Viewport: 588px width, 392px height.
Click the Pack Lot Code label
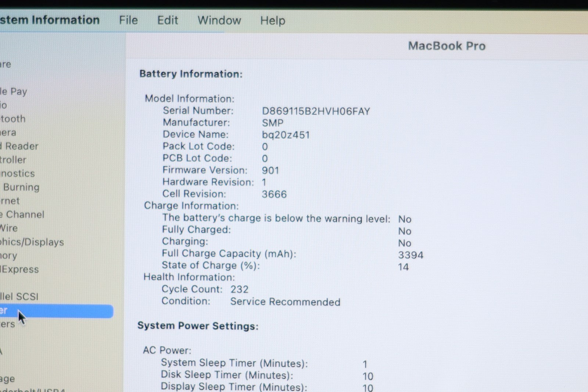tap(198, 146)
